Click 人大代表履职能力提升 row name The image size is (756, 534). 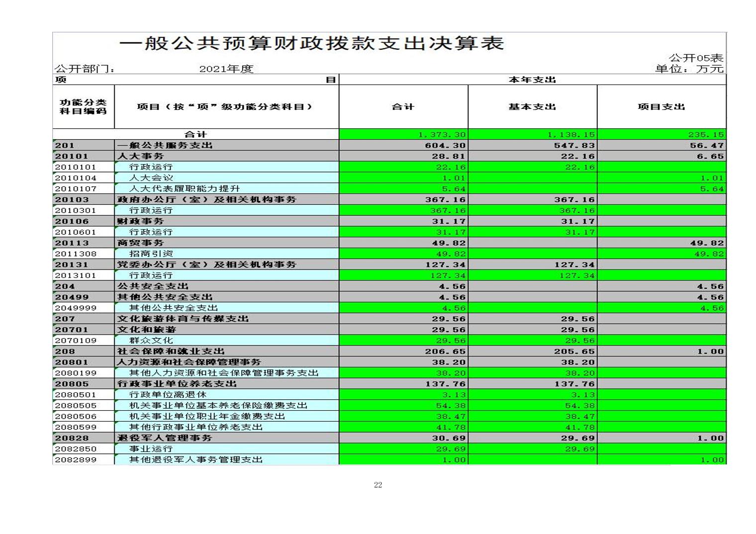tap(184, 188)
